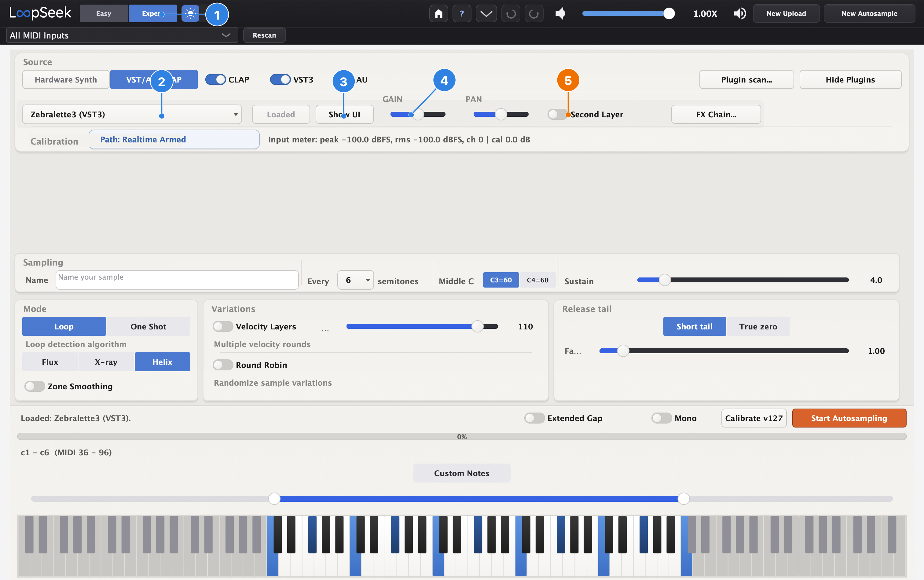Click the downward chevron toolbar icon
This screenshot has width=924, height=580.
point(486,14)
